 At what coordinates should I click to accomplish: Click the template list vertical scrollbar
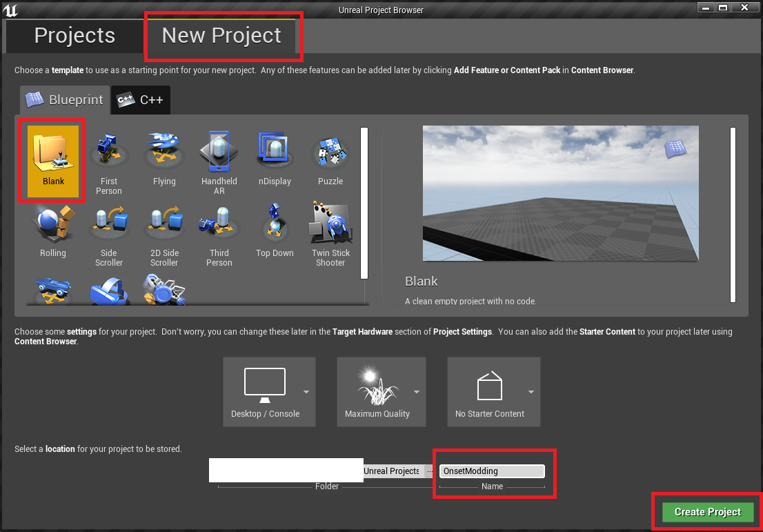(364, 203)
